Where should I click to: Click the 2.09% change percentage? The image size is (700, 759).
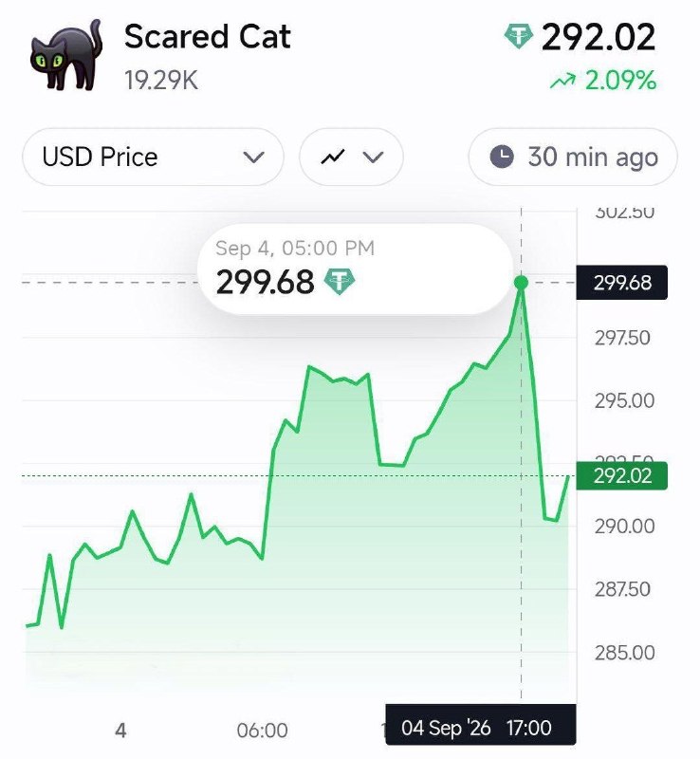620,81
